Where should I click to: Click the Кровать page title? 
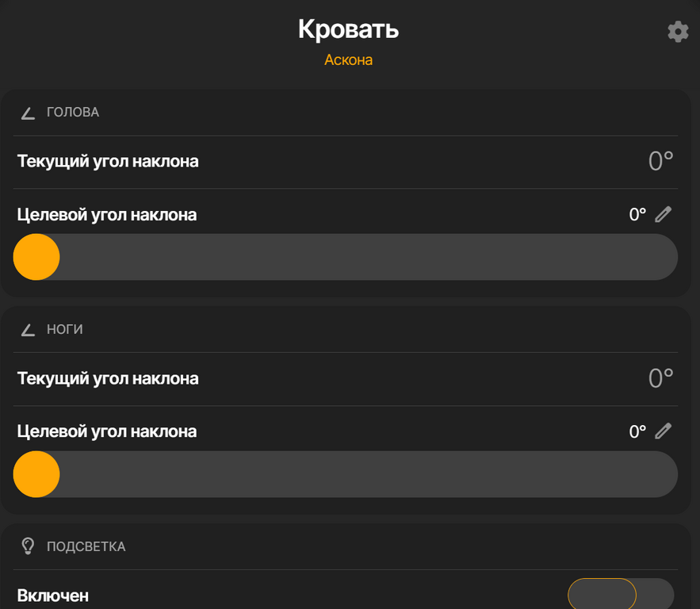click(x=348, y=29)
